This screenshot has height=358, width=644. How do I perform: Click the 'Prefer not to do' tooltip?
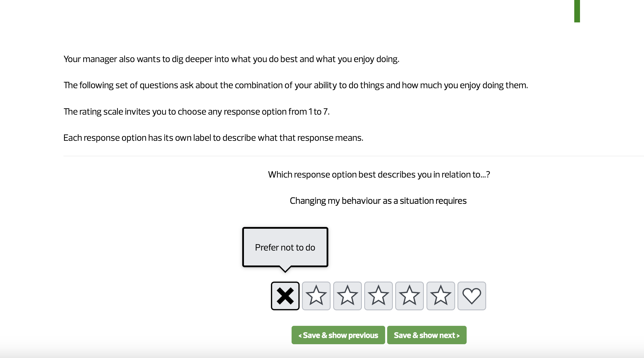[285, 247]
